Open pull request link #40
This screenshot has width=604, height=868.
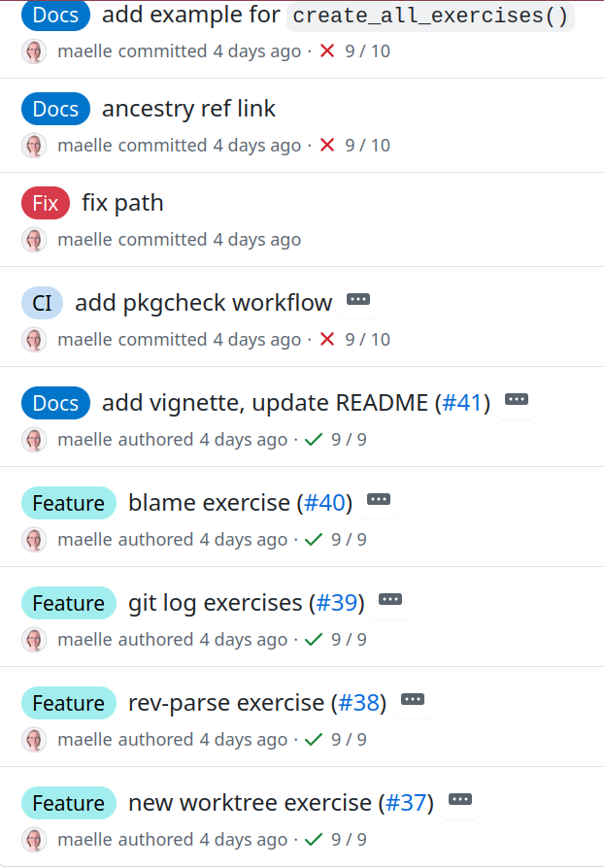pyautogui.click(x=324, y=503)
